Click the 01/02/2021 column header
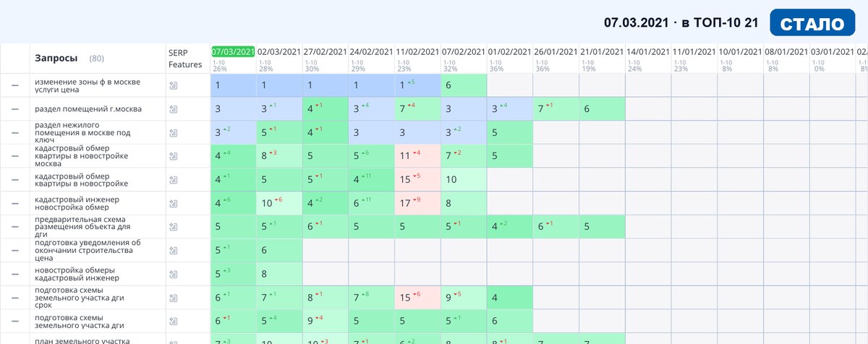 [x=510, y=52]
